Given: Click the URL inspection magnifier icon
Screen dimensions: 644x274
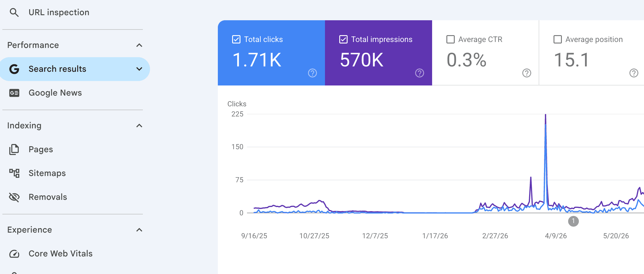Looking at the screenshot, I should [x=14, y=13].
